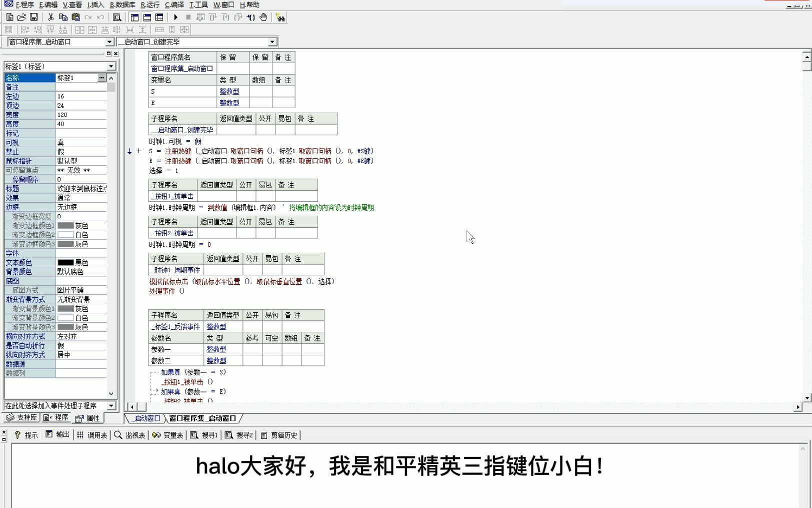Close the left property panel
This screenshot has width=812, height=508.
click(x=116, y=54)
